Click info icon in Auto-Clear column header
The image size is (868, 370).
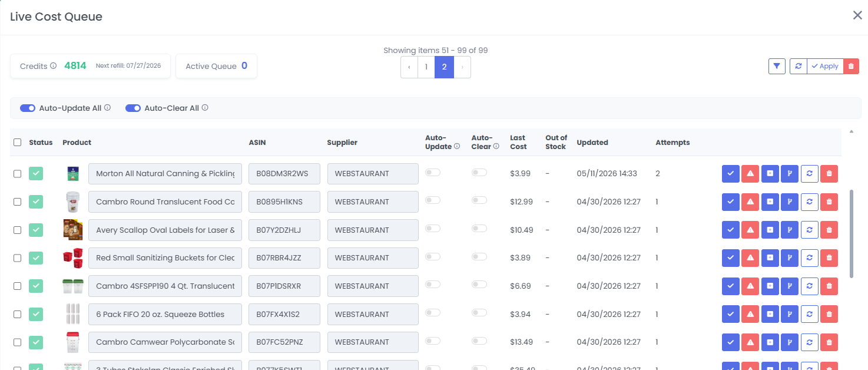(x=496, y=147)
